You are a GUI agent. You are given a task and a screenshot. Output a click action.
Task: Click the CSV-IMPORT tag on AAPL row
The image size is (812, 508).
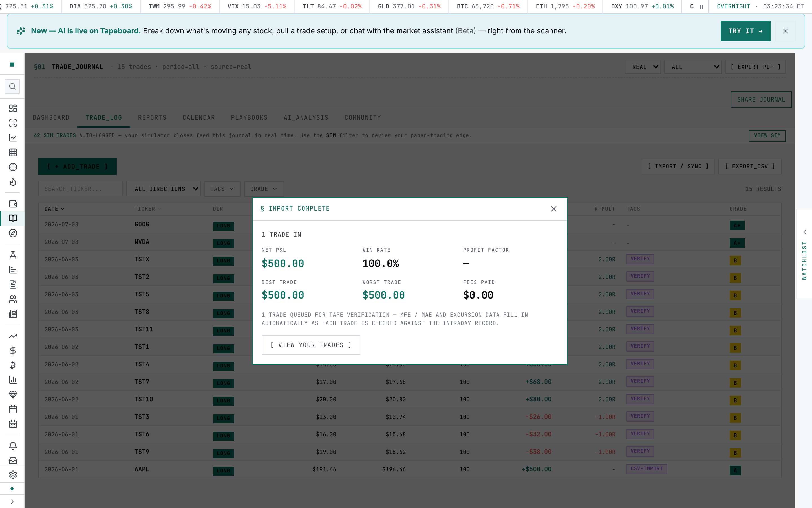pyautogui.click(x=646, y=469)
